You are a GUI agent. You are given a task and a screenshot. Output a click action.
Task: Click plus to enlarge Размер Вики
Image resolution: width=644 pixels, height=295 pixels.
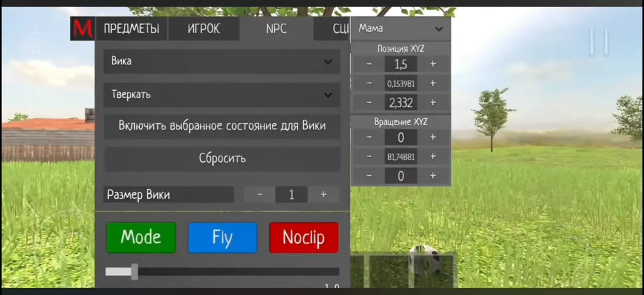(323, 194)
